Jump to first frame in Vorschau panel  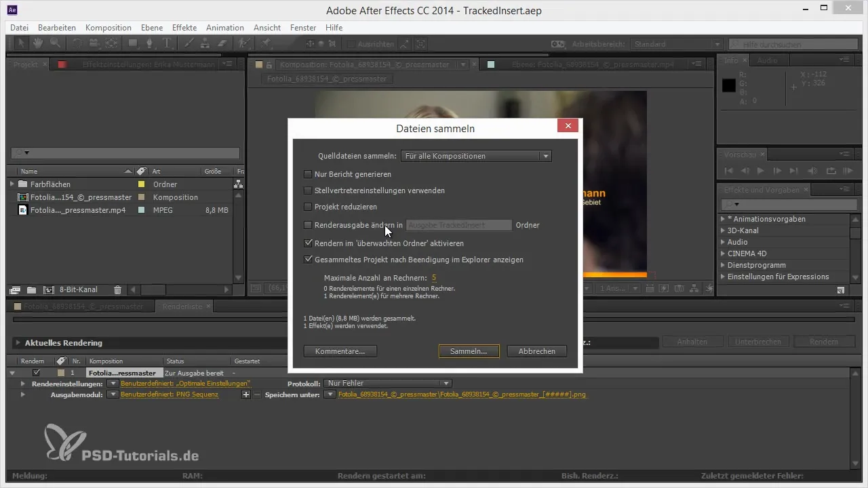(729, 171)
